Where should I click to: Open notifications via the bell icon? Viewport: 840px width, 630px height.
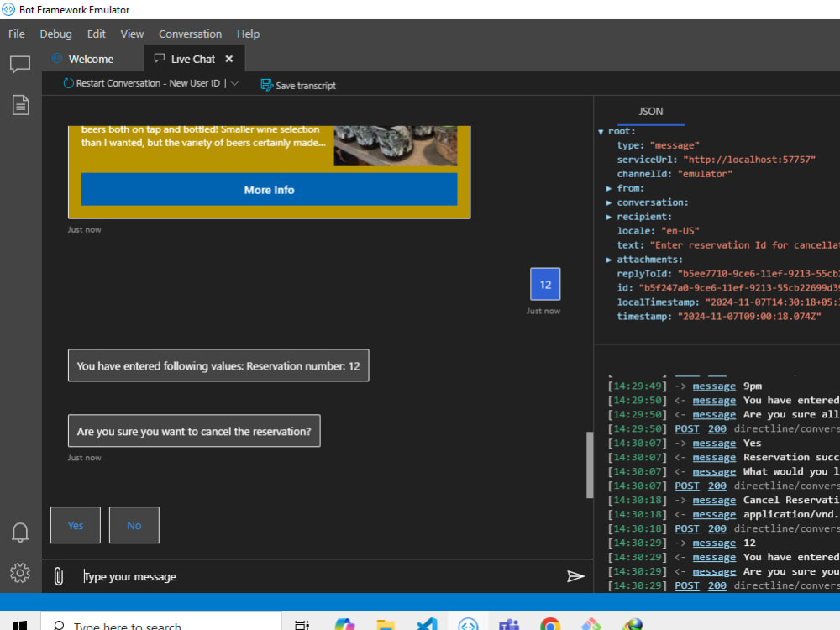pyautogui.click(x=19, y=533)
